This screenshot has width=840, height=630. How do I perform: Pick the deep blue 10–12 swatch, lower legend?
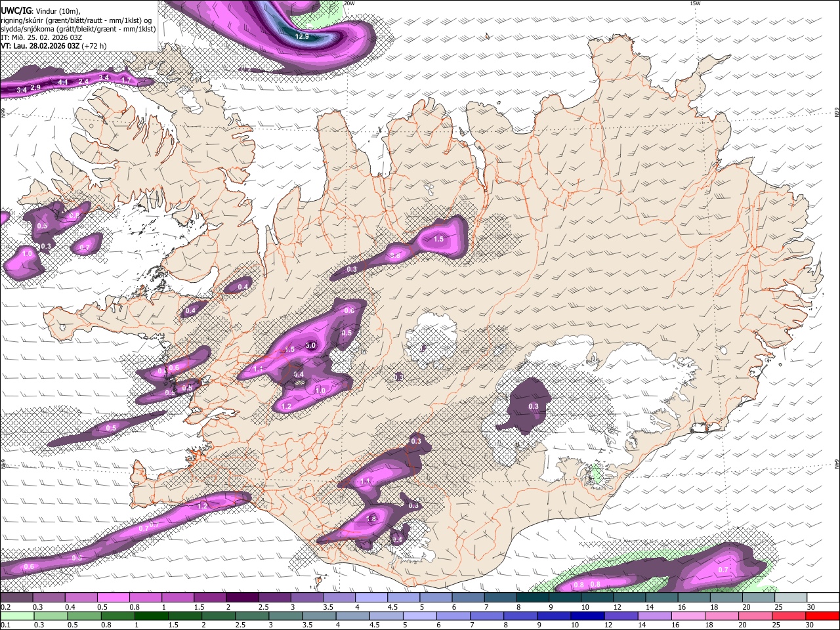(588, 616)
